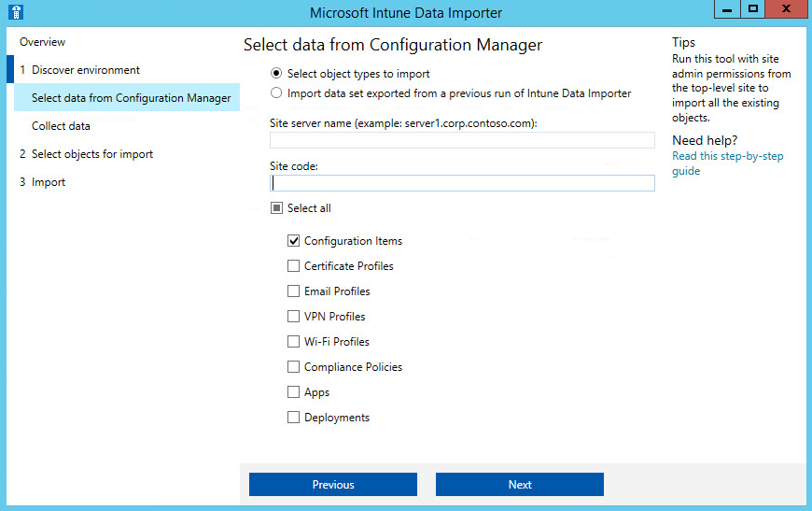Check the Email Profiles checkbox
The height and width of the screenshot is (511, 812).
pyautogui.click(x=294, y=291)
